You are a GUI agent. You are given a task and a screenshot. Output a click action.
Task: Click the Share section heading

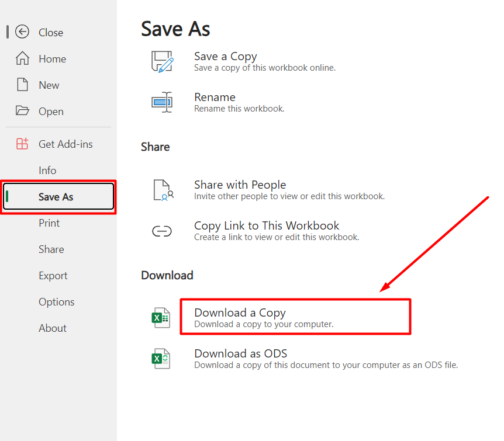[x=156, y=147]
